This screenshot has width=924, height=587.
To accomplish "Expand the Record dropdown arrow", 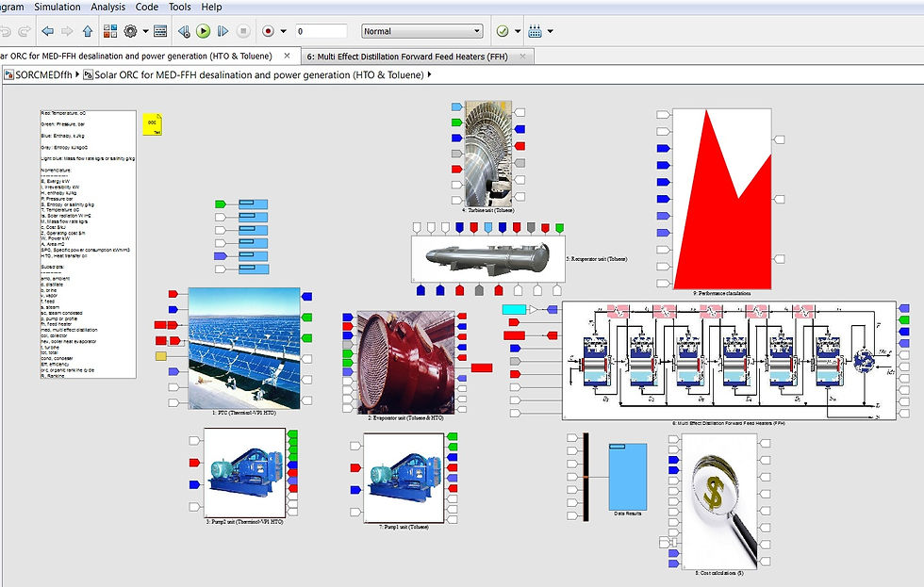I will (x=284, y=31).
